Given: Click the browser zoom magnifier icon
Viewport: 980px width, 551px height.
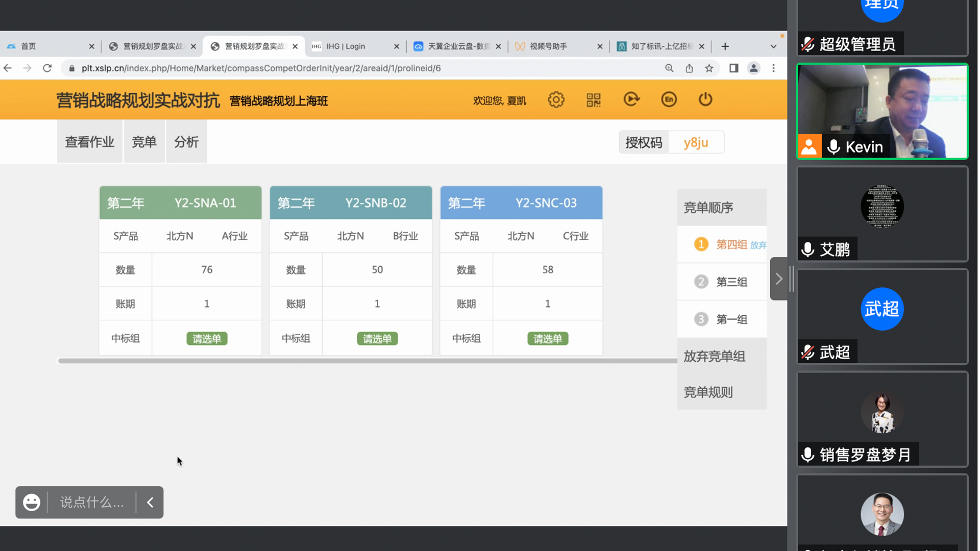Looking at the screenshot, I should pos(669,68).
